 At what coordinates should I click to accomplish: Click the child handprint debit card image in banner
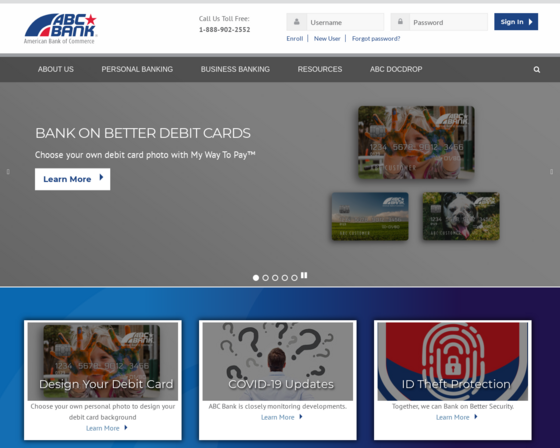(416, 143)
